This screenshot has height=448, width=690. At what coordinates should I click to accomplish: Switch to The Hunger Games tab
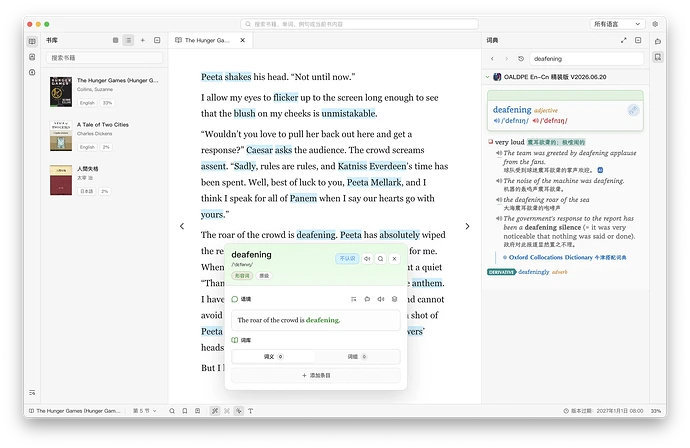[207, 40]
